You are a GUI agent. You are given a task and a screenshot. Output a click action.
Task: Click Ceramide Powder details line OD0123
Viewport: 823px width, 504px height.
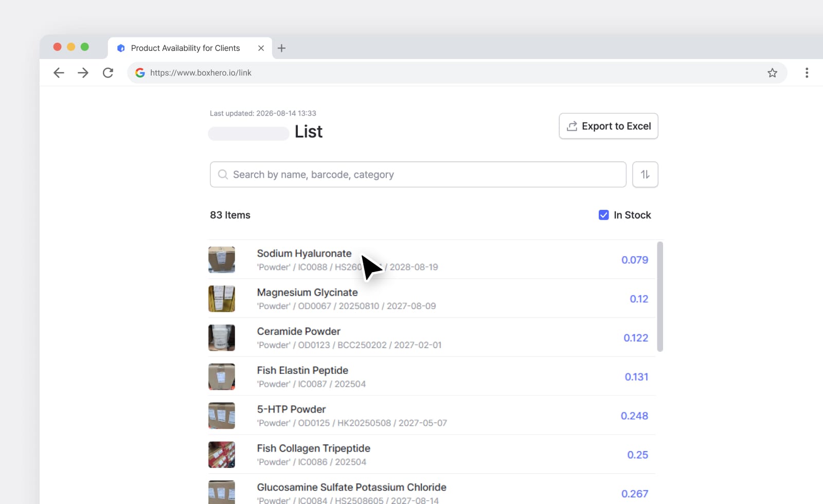(349, 345)
